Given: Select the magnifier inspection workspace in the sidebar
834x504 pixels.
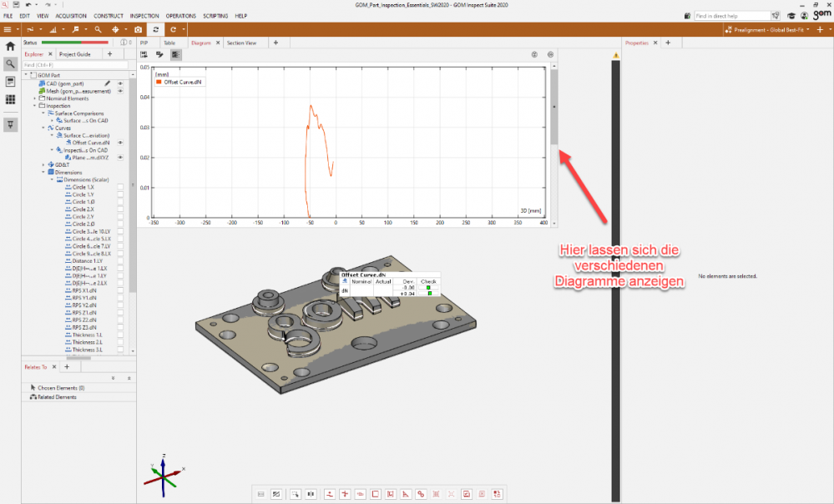Looking at the screenshot, I should tap(10, 64).
